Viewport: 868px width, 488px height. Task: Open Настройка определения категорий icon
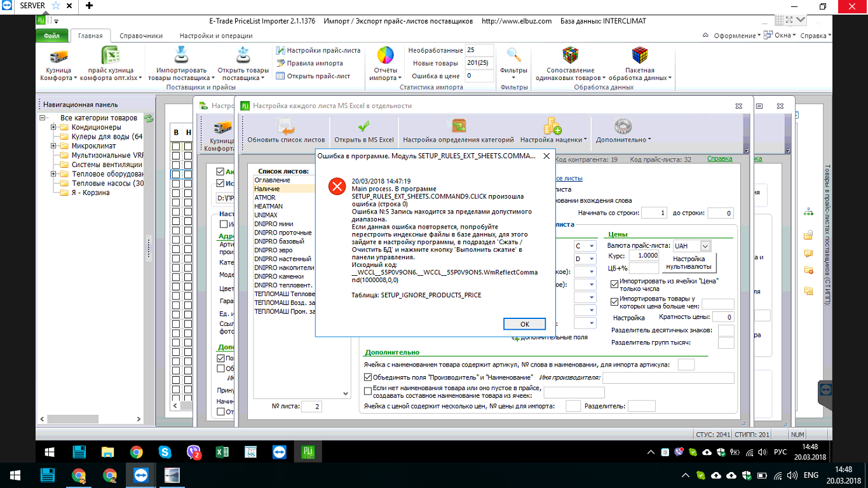(458, 126)
